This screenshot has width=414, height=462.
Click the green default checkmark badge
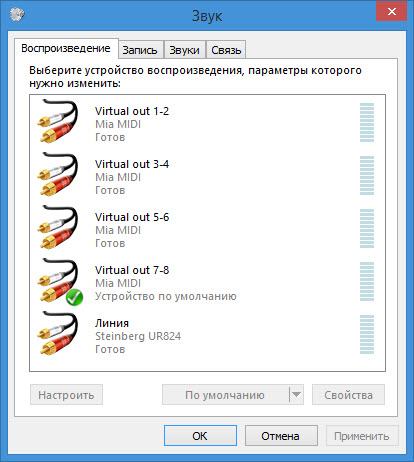(74, 297)
